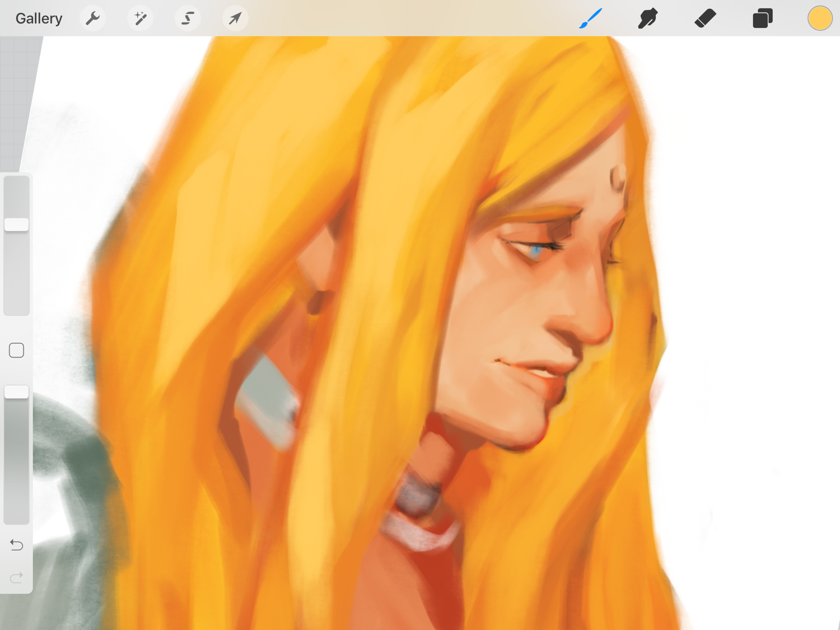Activate the Selection tool
The image size is (840, 630).
coord(188,18)
